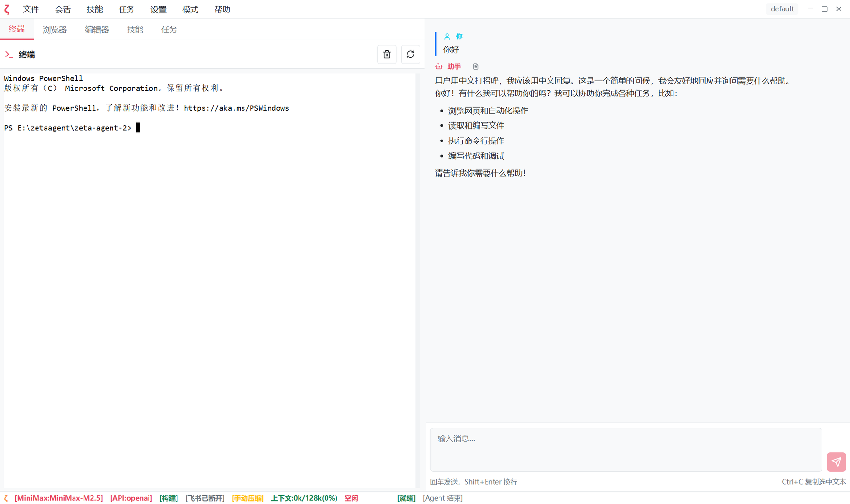Click the 就绪 status indicator
The width and height of the screenshot is (850, 504).
tap(406, 498)
